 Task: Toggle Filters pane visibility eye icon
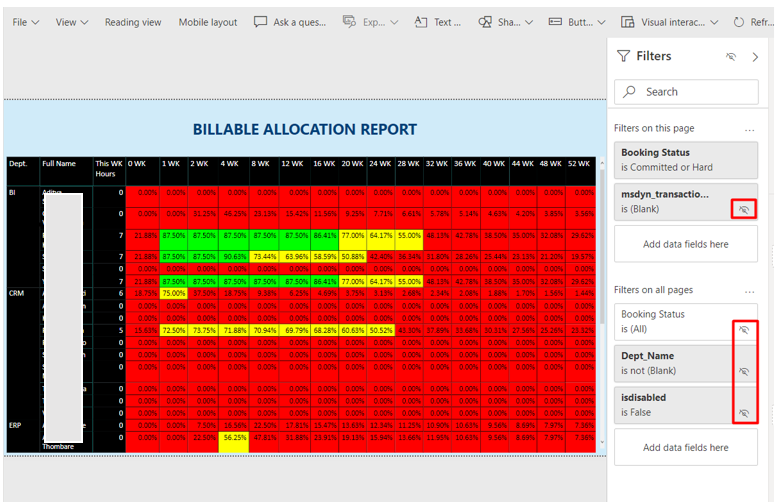tap(731, 56)
